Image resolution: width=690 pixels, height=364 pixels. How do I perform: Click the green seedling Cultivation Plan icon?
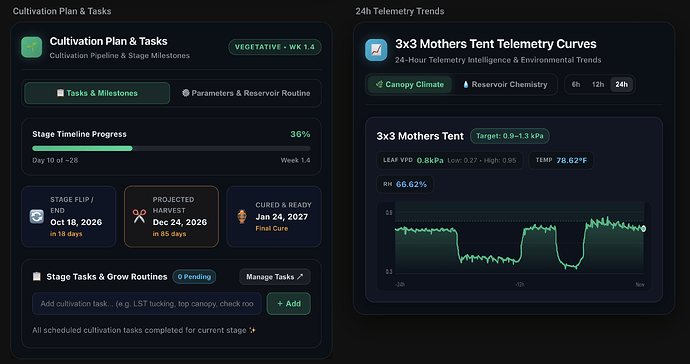32,47
